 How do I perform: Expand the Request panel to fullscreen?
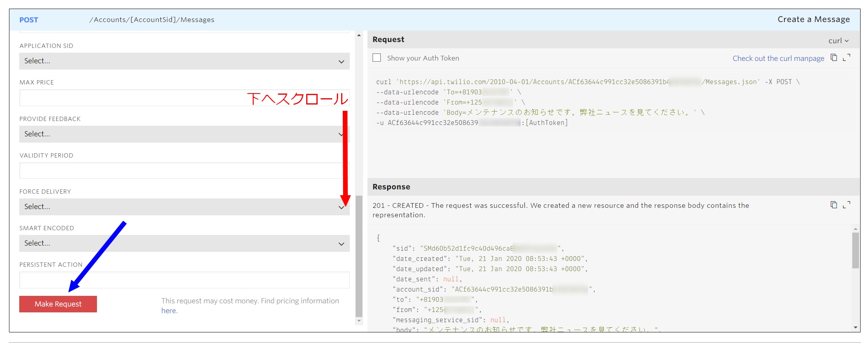(847, 58)
